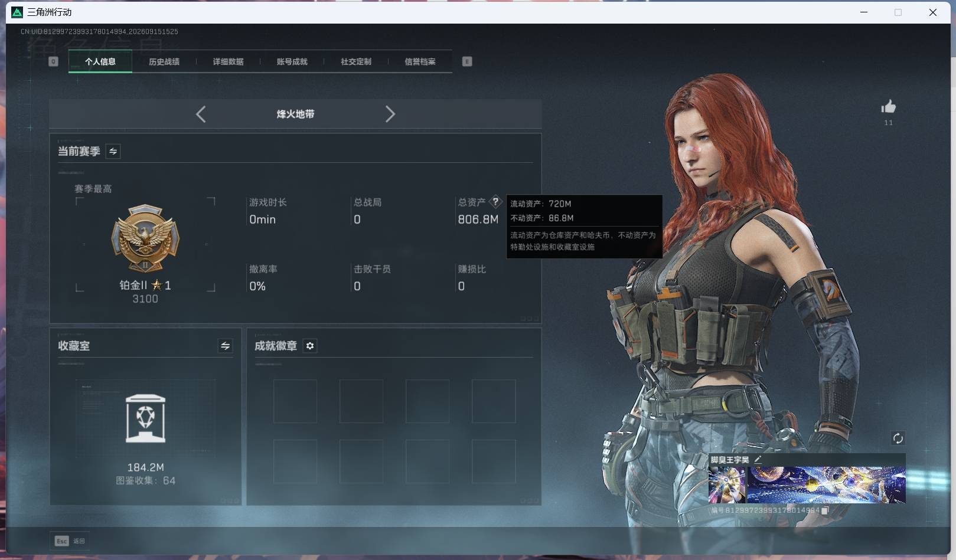This screenshot has width=956, height=560.
Task: Click the 赛季最高 label
Action: coord(93,189)
